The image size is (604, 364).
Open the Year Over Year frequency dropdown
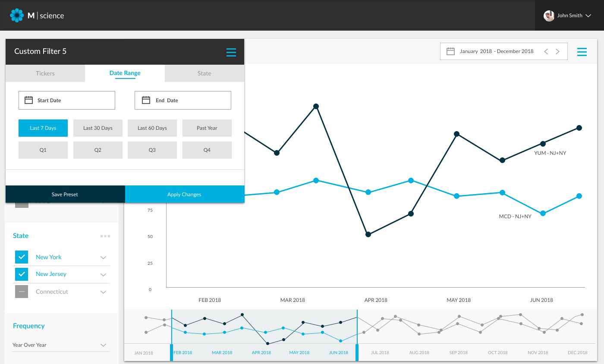(x=61, y=345)
